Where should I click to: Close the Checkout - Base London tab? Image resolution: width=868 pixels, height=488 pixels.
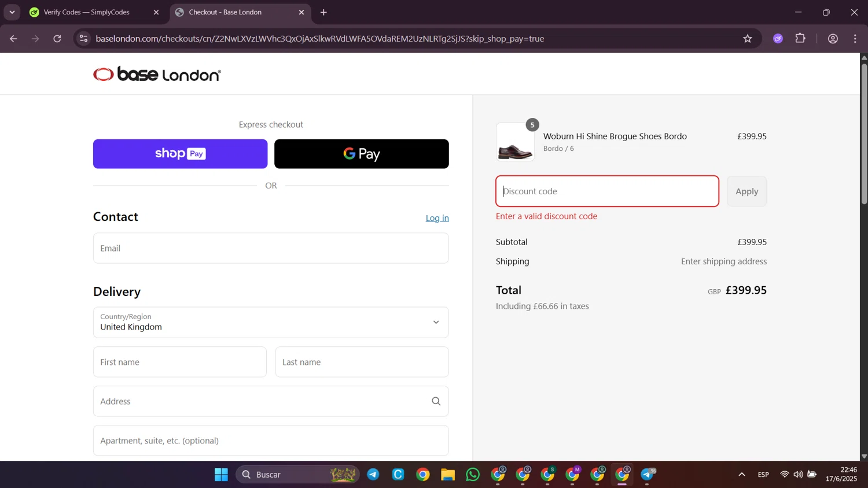coord(301,12)
